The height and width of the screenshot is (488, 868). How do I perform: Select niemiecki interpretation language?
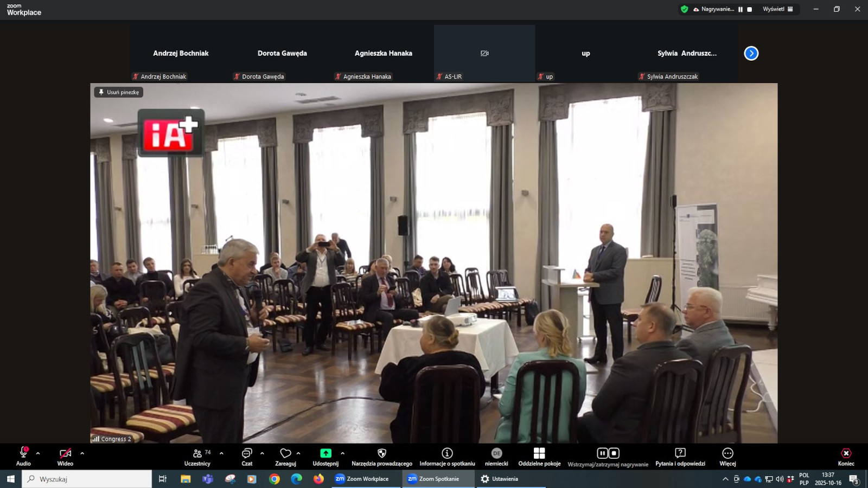[496, 457]
